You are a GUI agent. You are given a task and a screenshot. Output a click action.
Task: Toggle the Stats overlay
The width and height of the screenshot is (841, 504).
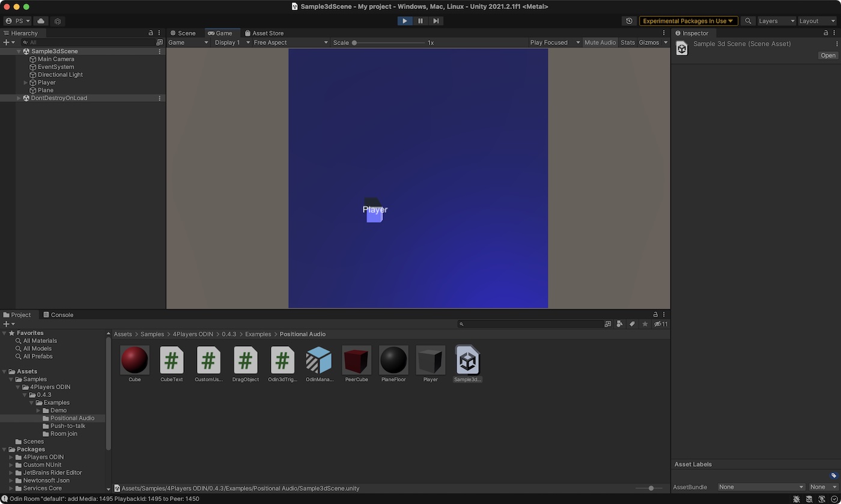coord(628,43)
